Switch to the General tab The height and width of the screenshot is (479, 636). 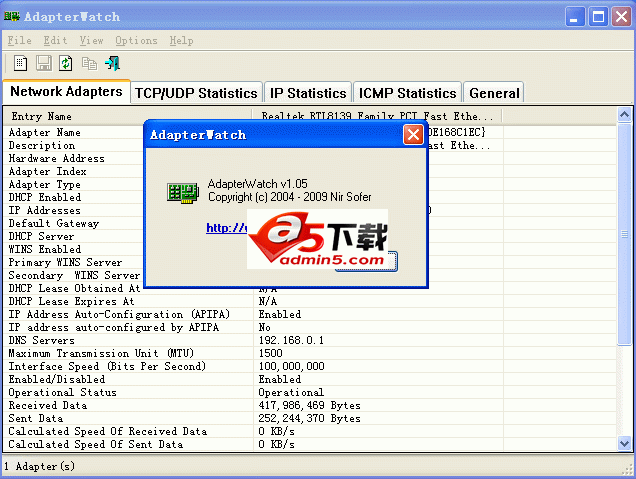[494, 93]
